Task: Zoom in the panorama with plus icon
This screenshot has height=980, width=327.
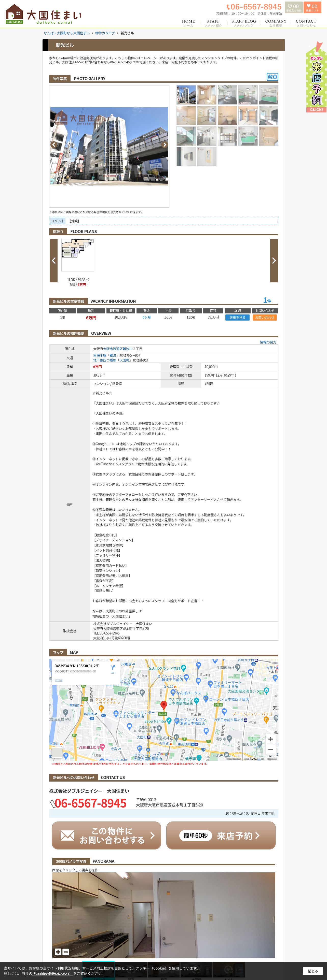Action: 58,952
